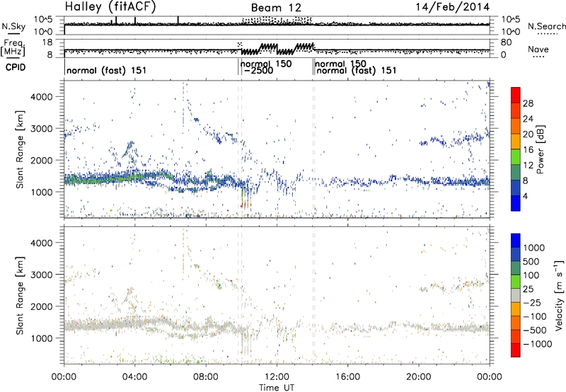Click the '80' Nave axis tick
566x392 pixels.
tap(506, 42)
